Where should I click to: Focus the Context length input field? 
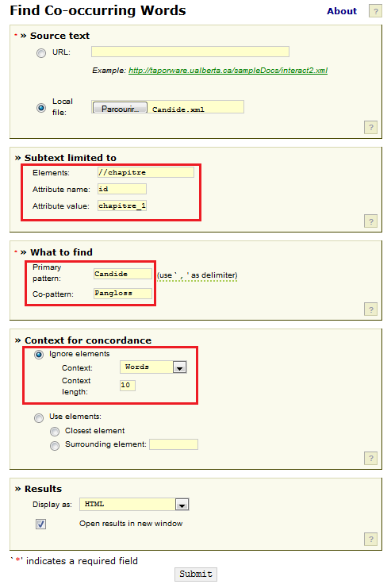click(x=128, y=385)
